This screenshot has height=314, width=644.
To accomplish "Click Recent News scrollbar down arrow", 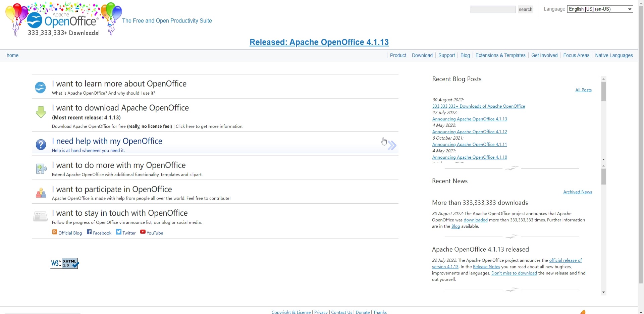I will pos(603,293).
